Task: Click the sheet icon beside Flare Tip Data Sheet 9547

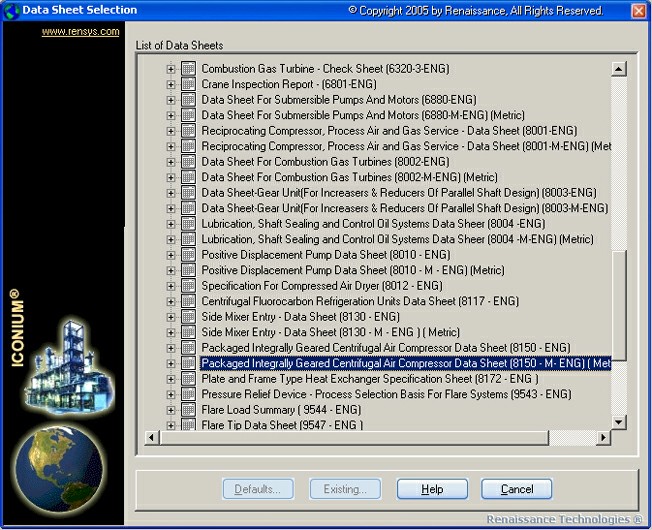Action: [x=188, y=424]
